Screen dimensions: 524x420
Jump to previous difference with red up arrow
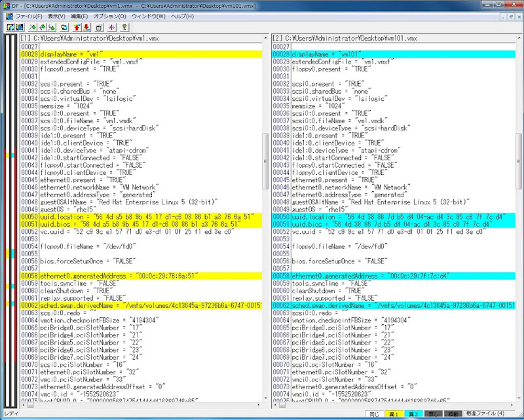click(x=77, y=27)
